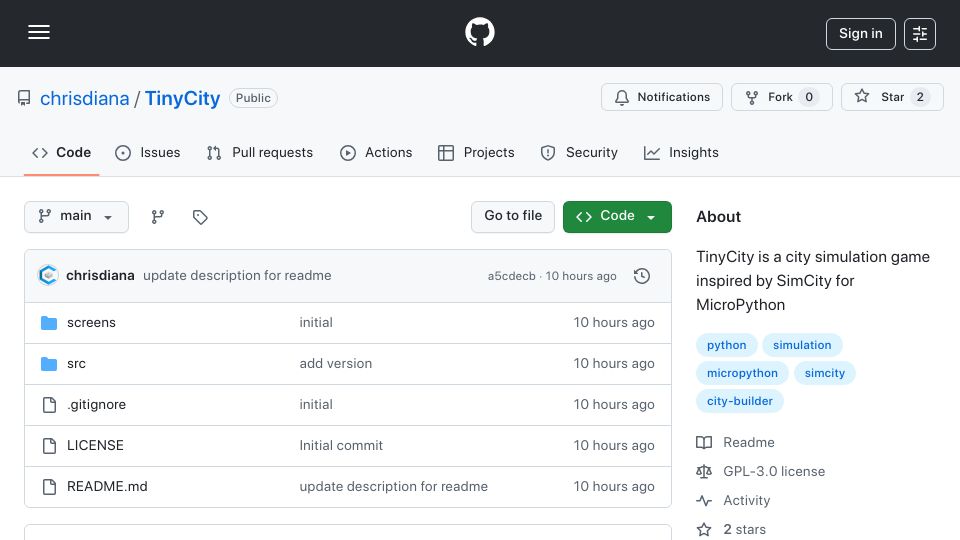Click the chrisdiana author name in the commit row
This screenshot has height=540, width=960.
[100, 276]
